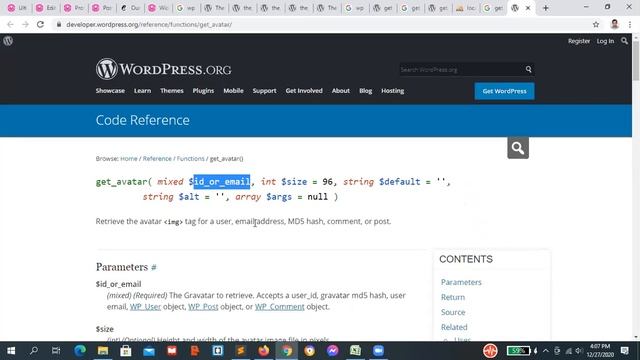Click the WordPress.org header logo
This screenshot has height=360, width=640.
(163, 69)
